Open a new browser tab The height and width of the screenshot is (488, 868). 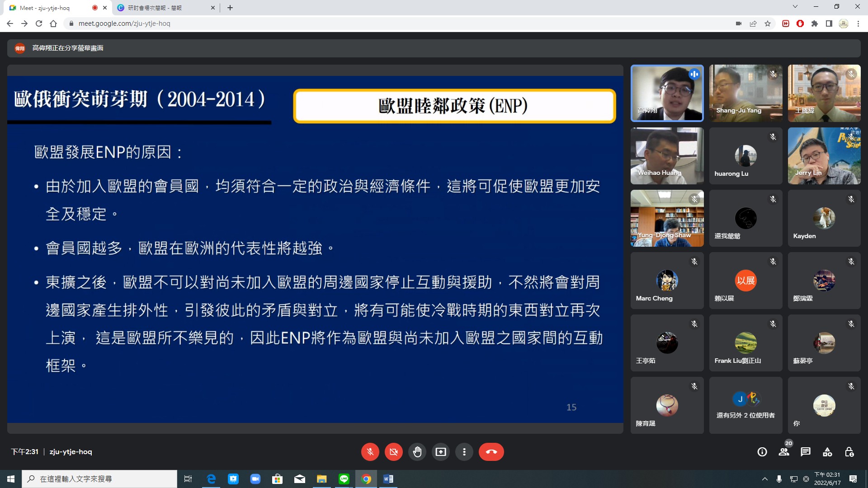point(230,8)
